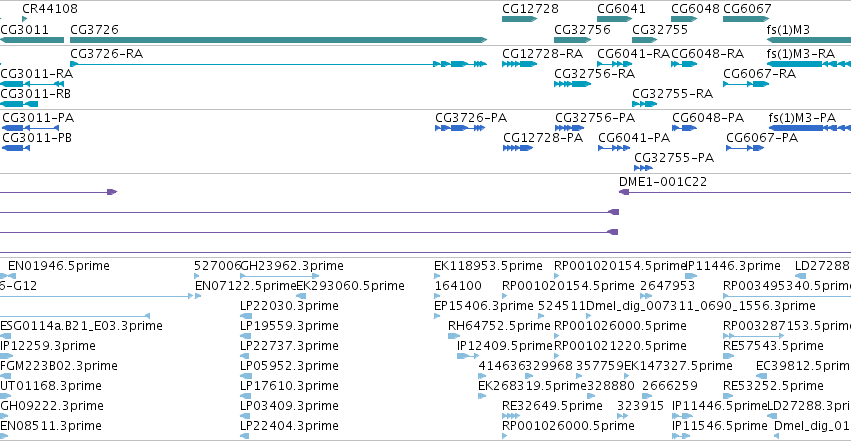Click transcript CG12728-RA

point(543,54)
